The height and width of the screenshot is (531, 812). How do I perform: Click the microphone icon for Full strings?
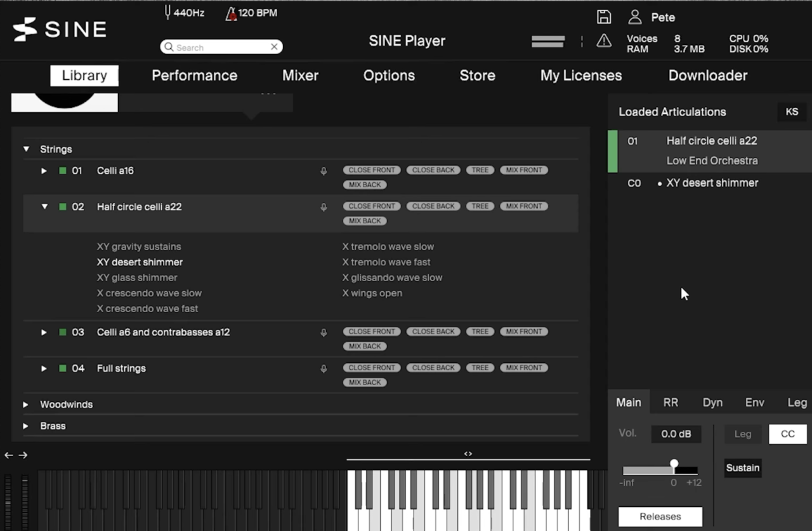point(324,369)
